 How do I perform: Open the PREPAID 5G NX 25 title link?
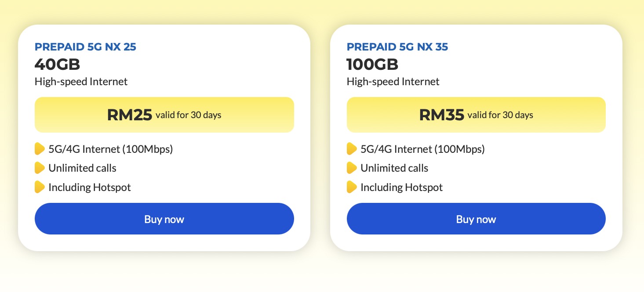tap(85, 47)
